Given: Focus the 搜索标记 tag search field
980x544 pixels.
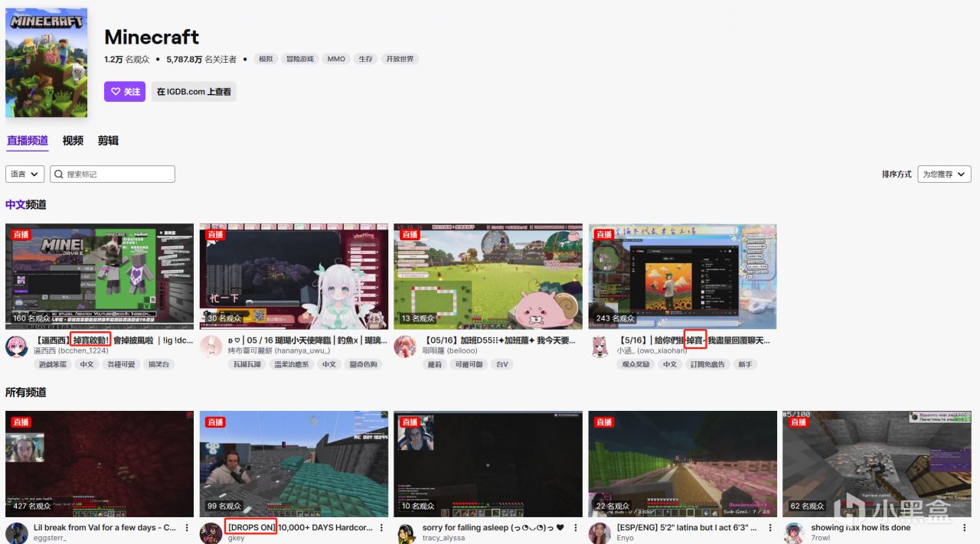Looking at the screenshot, I should click(113, 174).
